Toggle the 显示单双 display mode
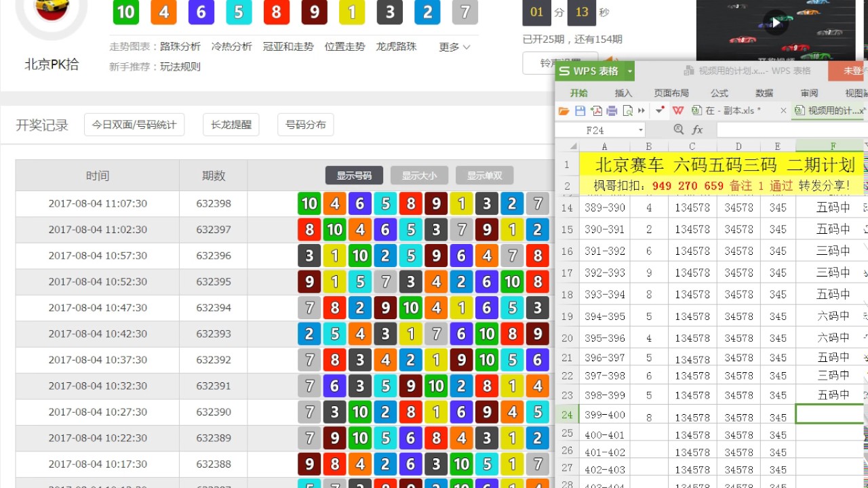Viewport: 868px width, 488px height. click(484, 176)
